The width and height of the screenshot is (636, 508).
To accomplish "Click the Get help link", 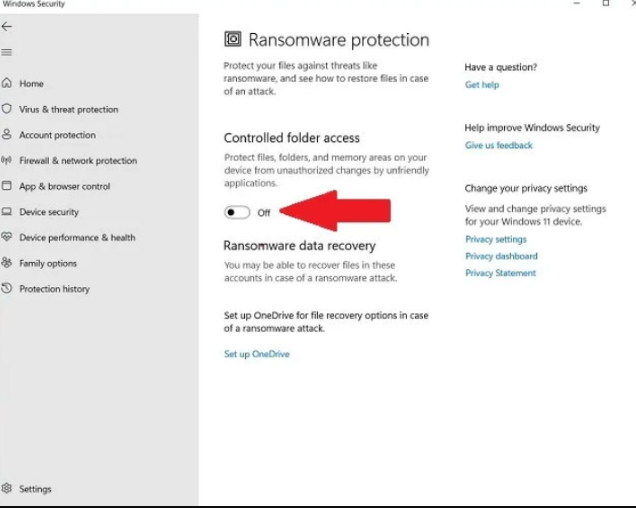I will pyautogui.click(x=482, y=85).
